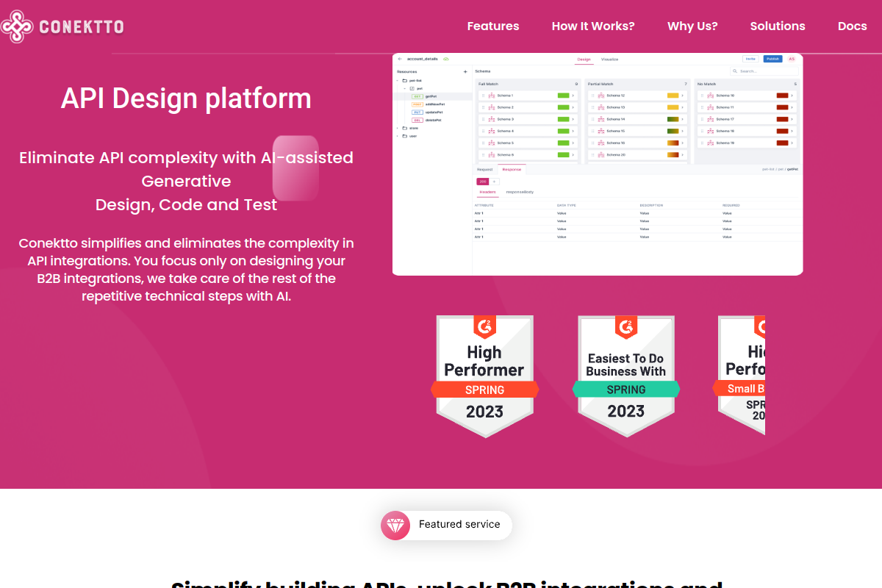
Task: Open the How It Works? menu
Action: 593,26
